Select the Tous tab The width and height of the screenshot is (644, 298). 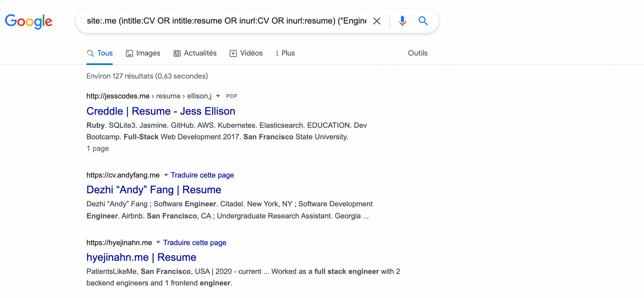pyautogui.click(x=100, y=53)
